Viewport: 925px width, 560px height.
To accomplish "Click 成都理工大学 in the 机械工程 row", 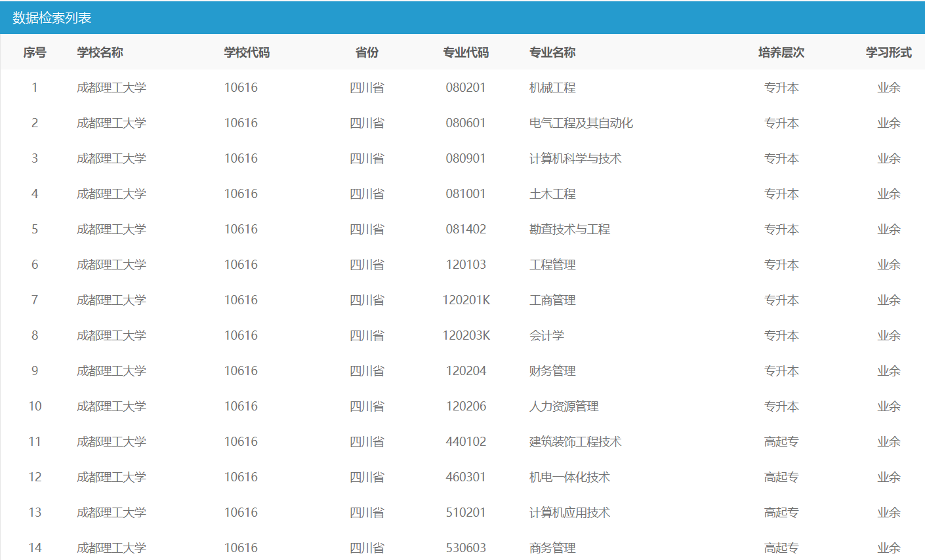I will point(112,88).
